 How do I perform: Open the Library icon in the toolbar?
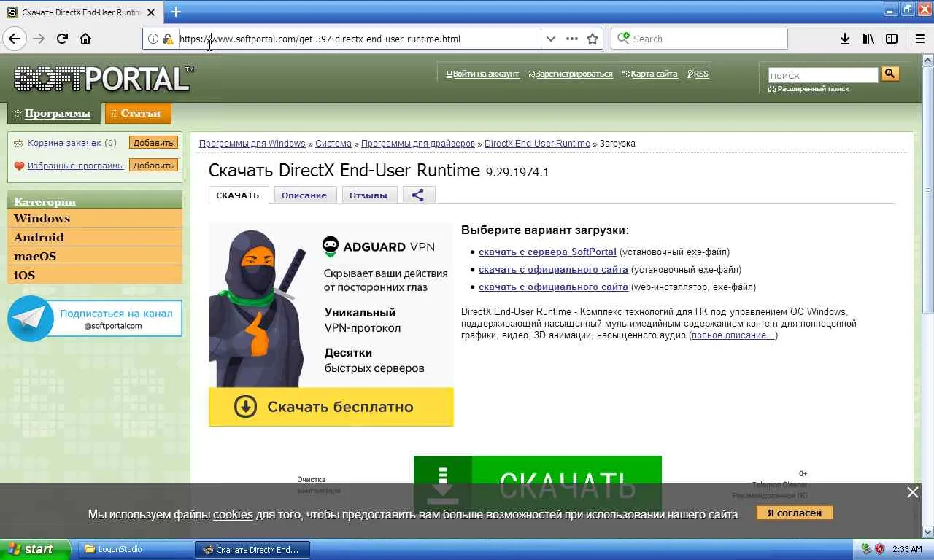(868, 39)
